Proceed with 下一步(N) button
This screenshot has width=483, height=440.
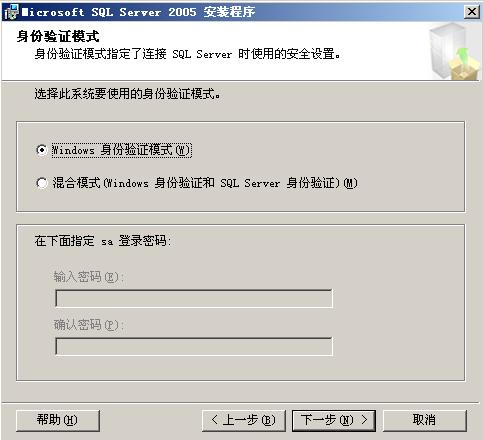334,420
